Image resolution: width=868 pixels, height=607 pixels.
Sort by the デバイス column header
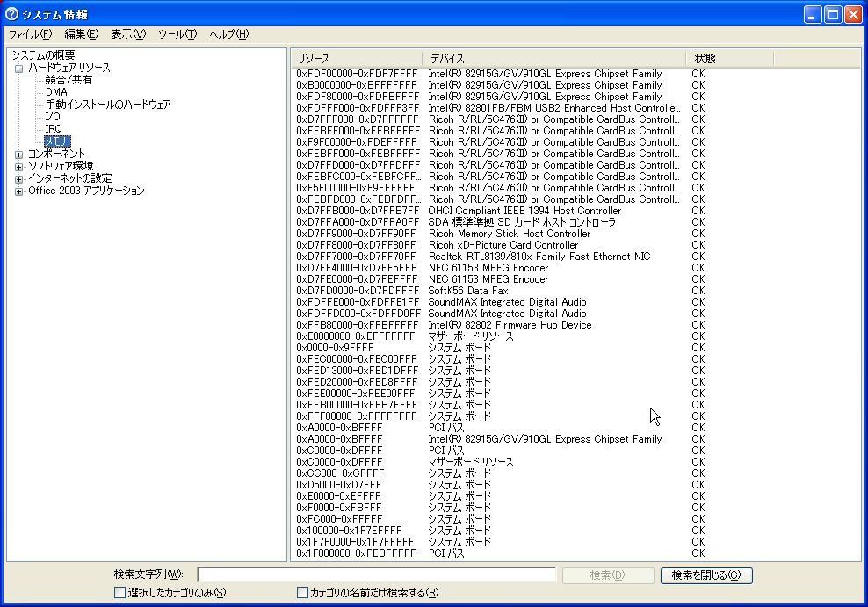(x=553, y=59)
